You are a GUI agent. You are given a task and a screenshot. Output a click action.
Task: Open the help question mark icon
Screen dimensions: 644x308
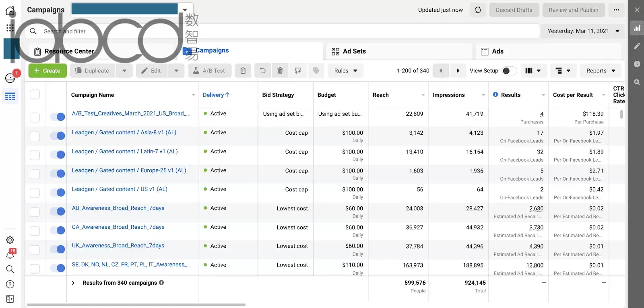tap(10, 284)
